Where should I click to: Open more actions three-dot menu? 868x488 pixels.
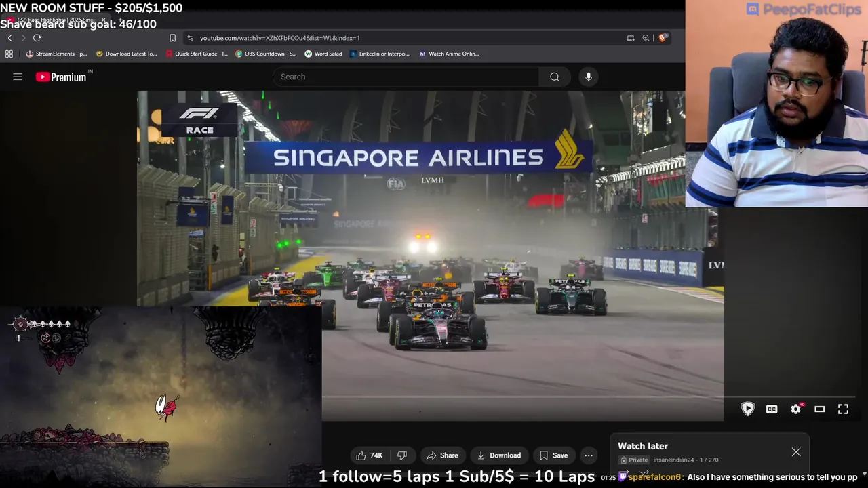[x=589, y=455]
